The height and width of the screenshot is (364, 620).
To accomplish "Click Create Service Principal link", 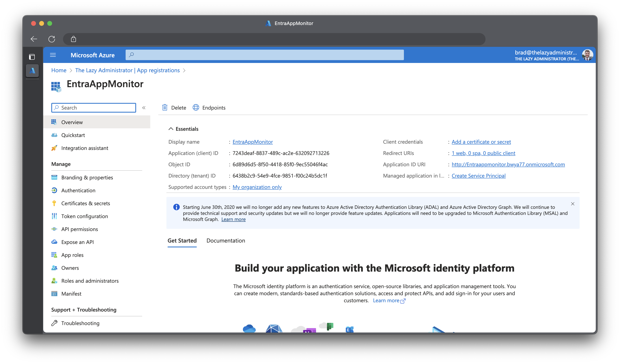I will click(x=479, y=176).
